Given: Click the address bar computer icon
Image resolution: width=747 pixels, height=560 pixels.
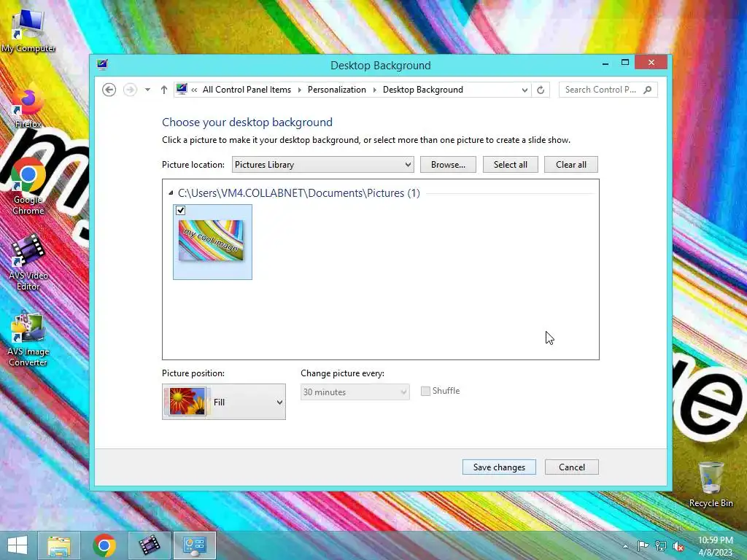Looking at the screenshot, I should click(182, 89).
